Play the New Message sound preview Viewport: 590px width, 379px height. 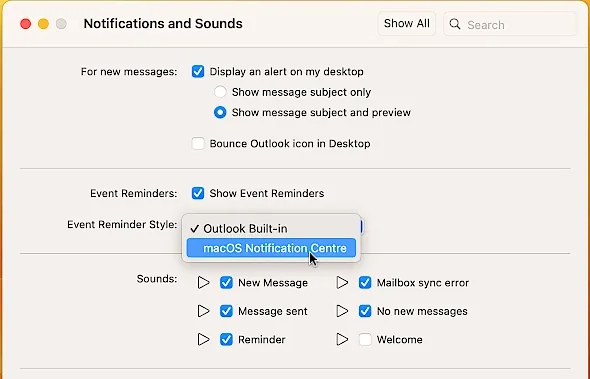pyautogui.click(x=204, y=283)
